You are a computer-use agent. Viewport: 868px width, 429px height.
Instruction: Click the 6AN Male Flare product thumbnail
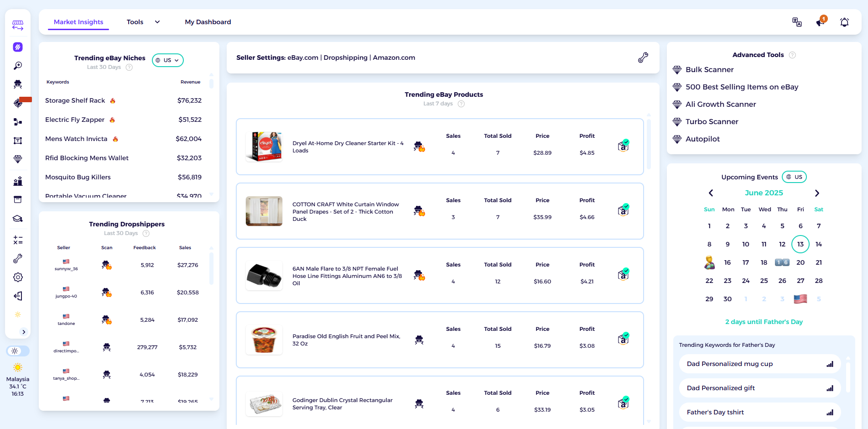click(x=264, y=276)
